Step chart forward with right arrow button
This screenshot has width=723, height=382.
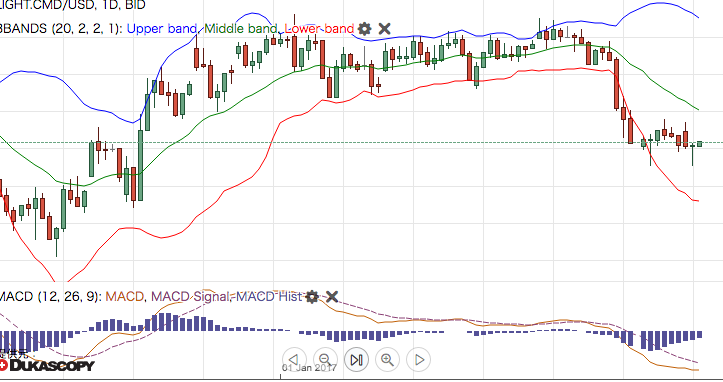click(x=419, y=359)
